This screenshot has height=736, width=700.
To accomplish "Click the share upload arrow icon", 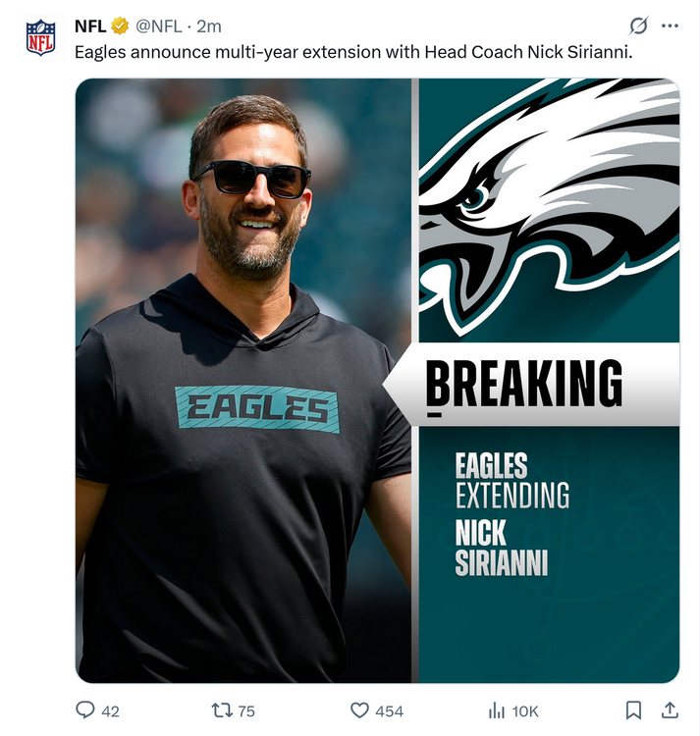I will (670, 710).
